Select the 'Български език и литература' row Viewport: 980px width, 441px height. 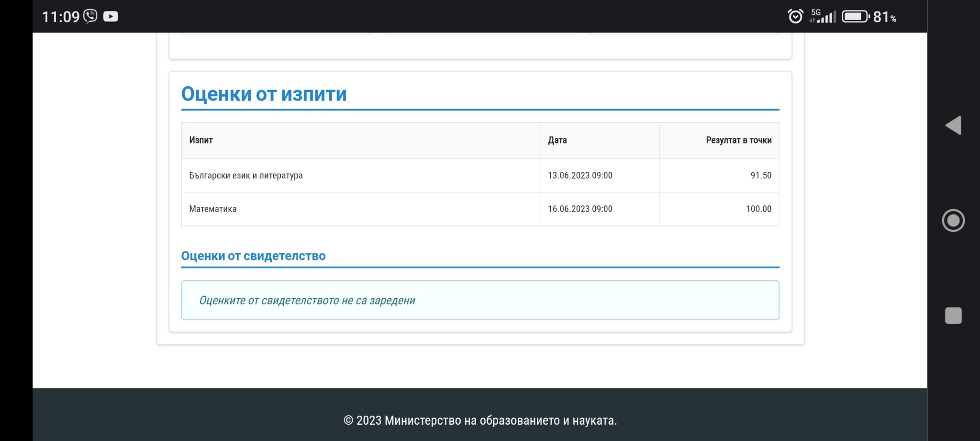coord(246,176)
